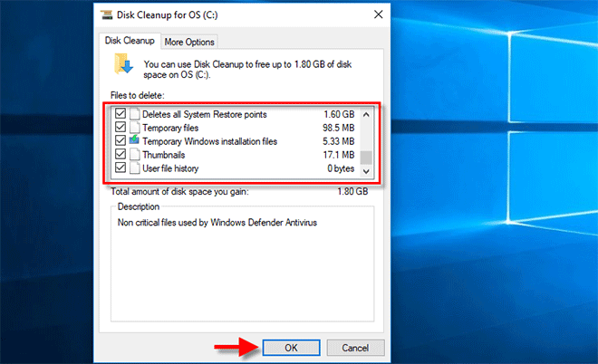Select 'Temporary Windows installation files' entry
Screen dimensions: 598x364
[x=236, y=141]
